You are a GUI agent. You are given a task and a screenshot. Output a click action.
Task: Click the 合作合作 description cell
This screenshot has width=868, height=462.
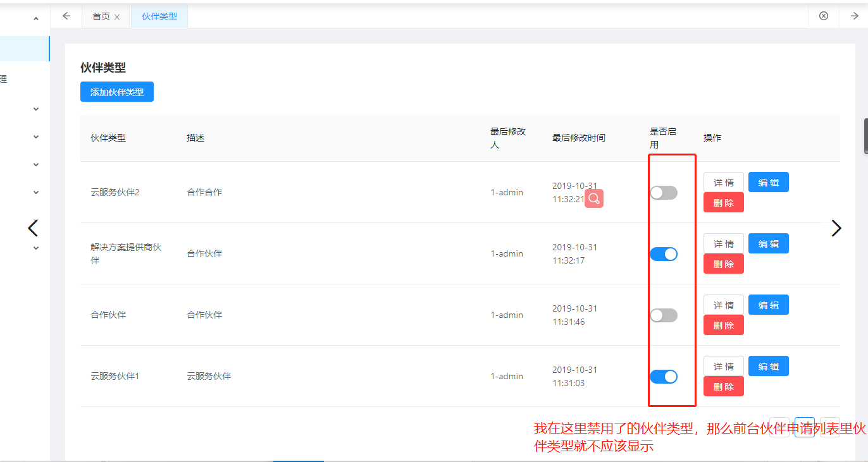204,192
